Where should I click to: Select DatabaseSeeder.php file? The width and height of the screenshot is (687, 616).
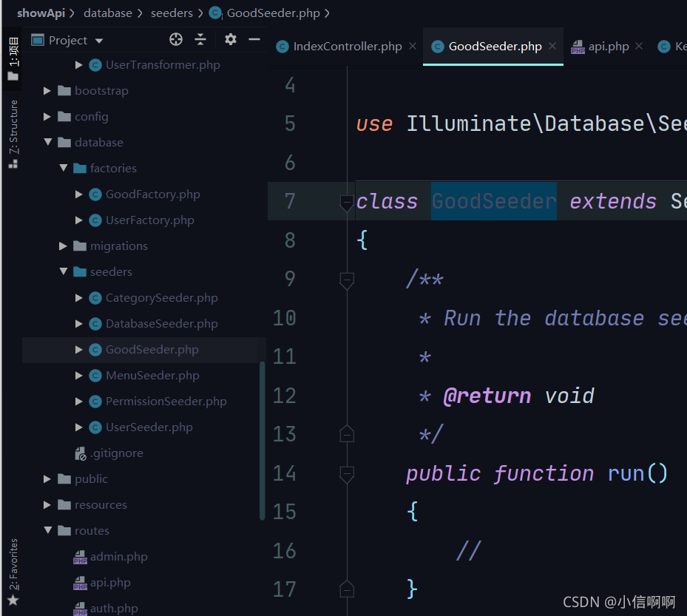162,324
